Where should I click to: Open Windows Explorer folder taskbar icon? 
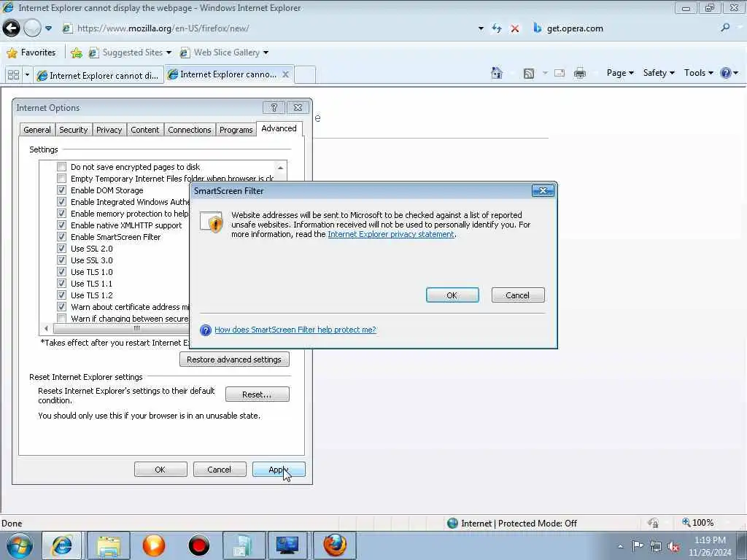point(109,545)
